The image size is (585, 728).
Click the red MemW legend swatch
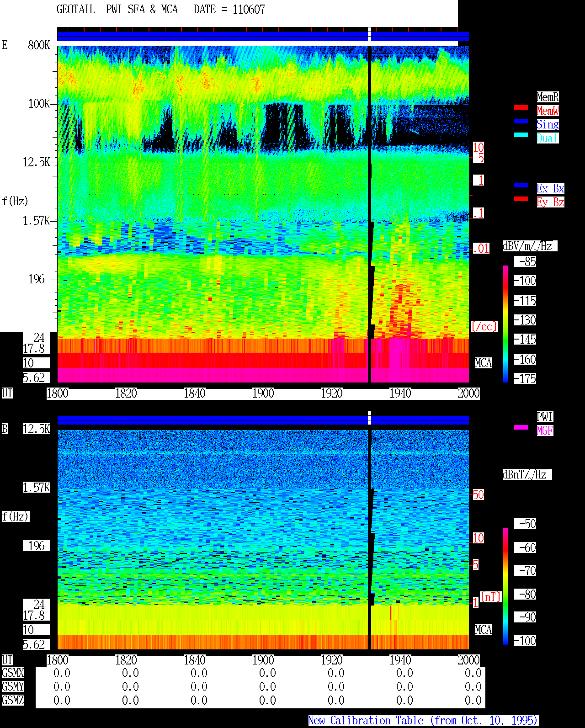[521, 107]
